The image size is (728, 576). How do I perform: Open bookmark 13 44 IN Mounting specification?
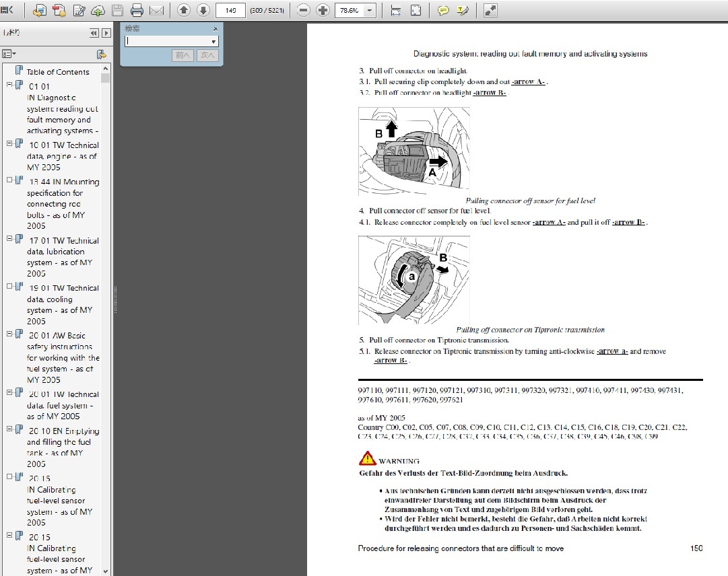click(x=63, y=204)
